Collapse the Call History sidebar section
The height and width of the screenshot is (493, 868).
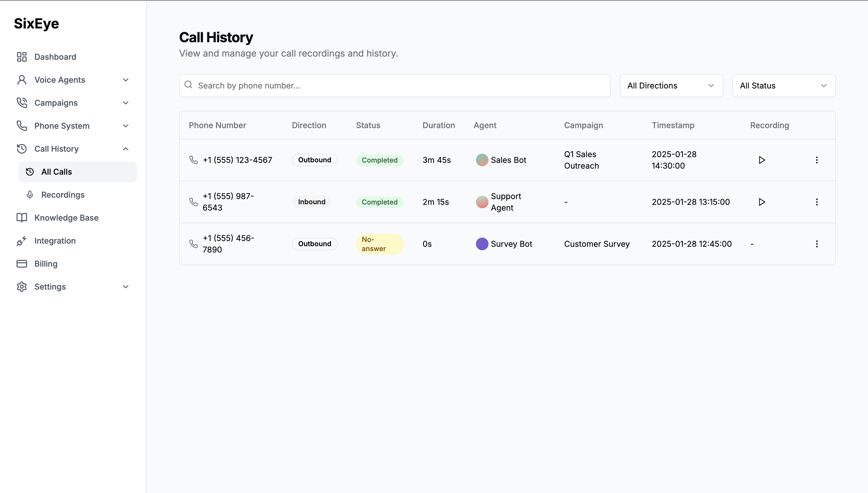[125, 149]
